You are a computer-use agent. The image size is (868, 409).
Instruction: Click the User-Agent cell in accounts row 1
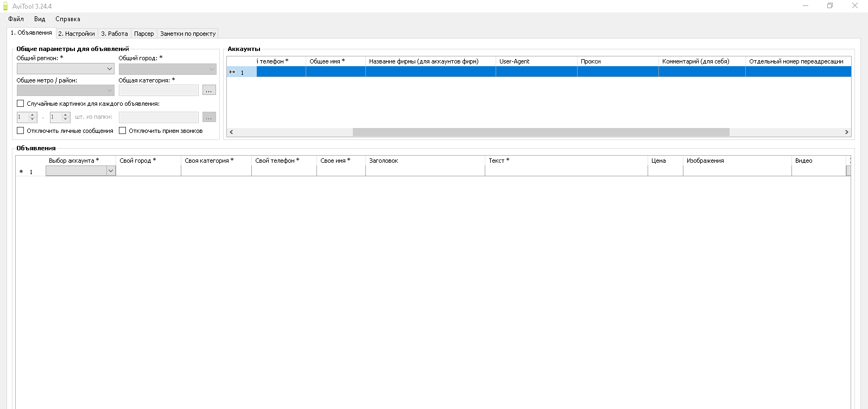[536, 72]
